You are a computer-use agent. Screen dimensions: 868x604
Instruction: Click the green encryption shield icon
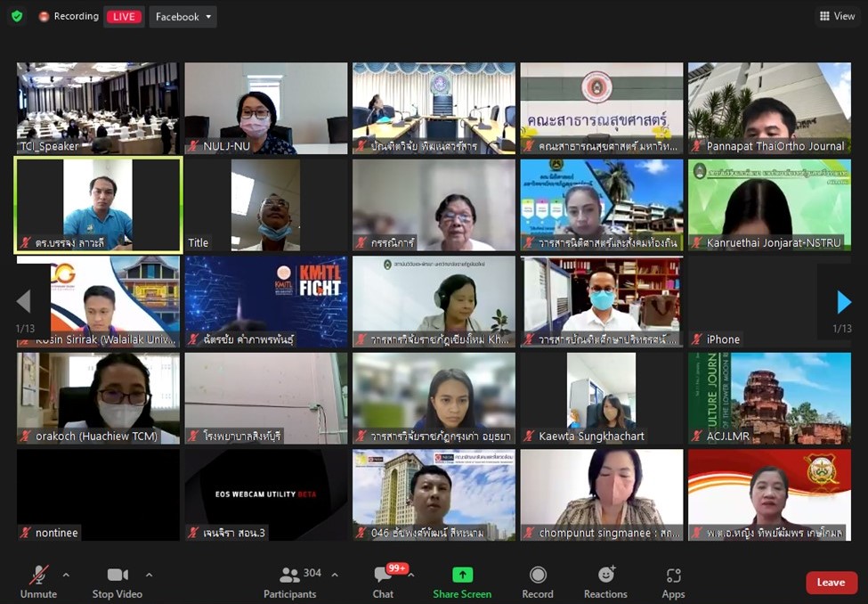(x=17, y=17)
